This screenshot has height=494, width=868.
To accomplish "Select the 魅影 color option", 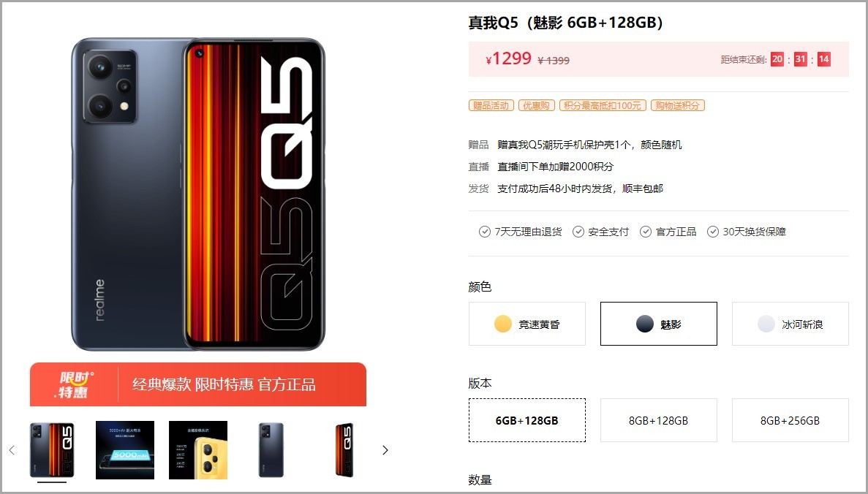I will [659, 324].
